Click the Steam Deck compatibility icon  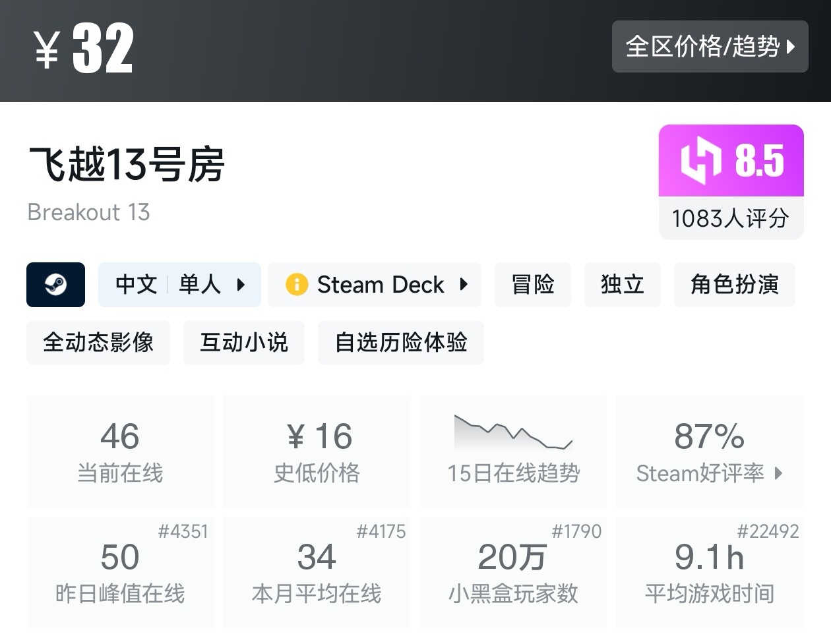click(x=296, y=285)
